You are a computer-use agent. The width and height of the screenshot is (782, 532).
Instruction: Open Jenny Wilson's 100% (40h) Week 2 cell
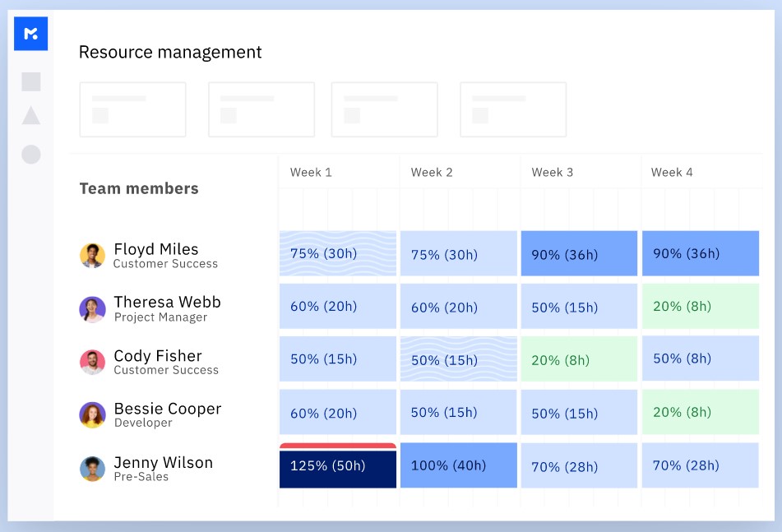[x=458, y=465]
